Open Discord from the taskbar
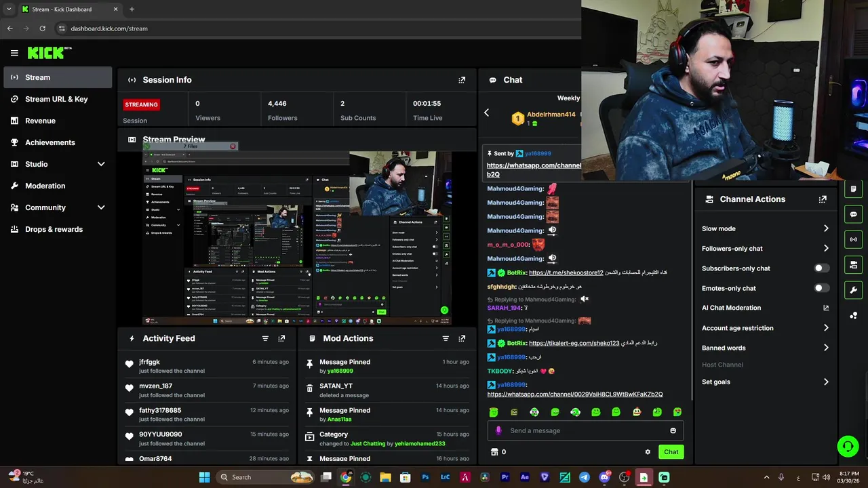Viewport: 868px width, 488px height. tap(604, 477)
